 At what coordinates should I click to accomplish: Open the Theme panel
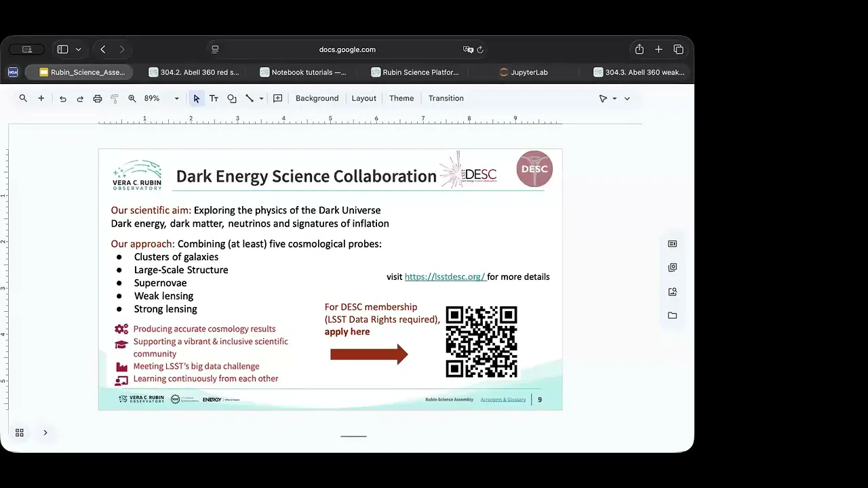click(x=401, y=98)
